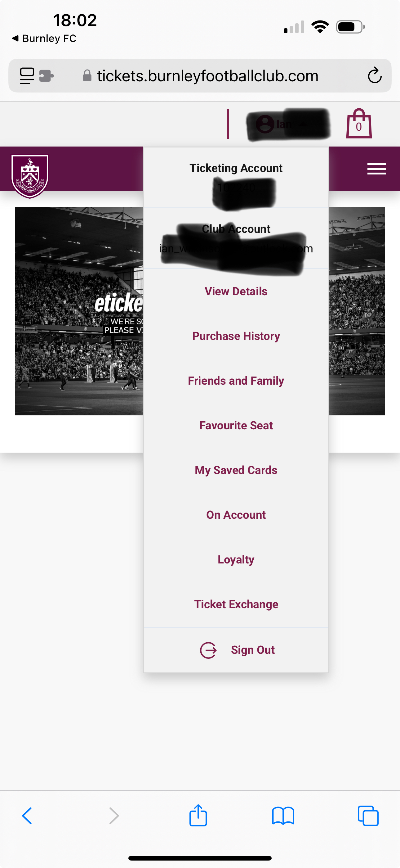Reload the page with refresh icon
This screenshot has height=868, width=400.
[374, 75]
